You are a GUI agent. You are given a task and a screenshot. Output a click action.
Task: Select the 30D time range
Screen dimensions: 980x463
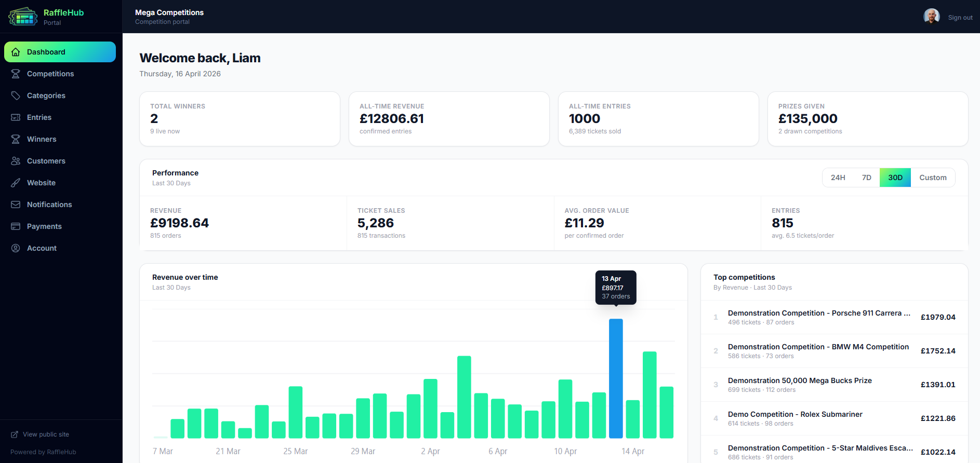click(x=895, y=178)
